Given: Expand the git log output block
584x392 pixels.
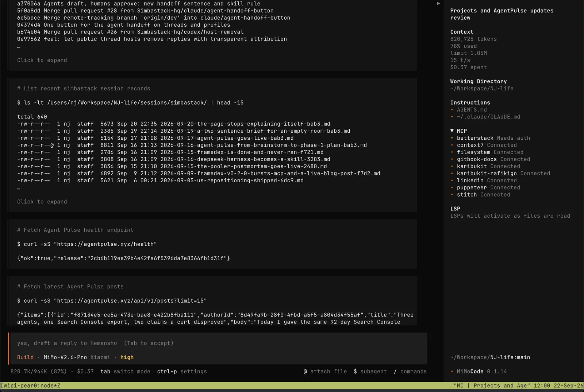Looking at the screenshot, I should [42, 60].
